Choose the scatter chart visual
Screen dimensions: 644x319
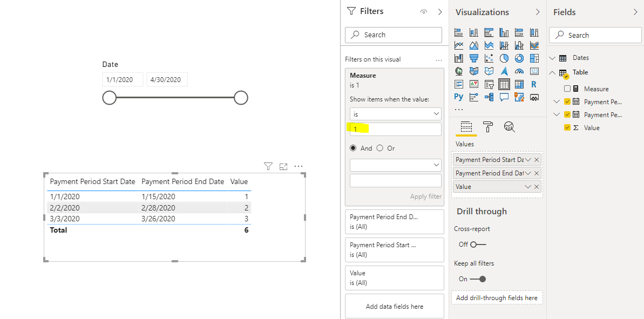click(x=489, y=58)
